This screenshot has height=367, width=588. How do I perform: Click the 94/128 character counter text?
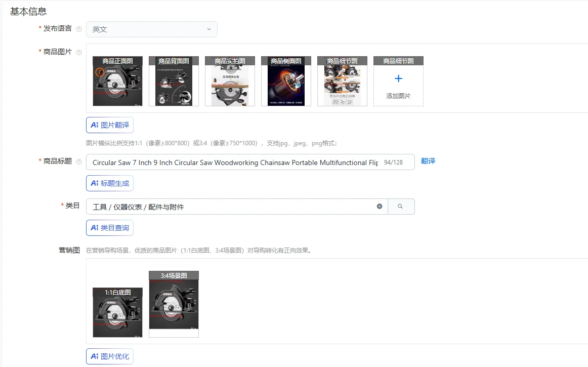(x=393, y=162)
